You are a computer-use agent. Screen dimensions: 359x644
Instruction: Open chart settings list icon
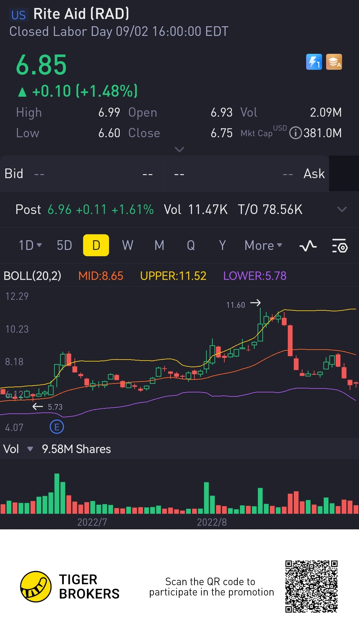[x=340, y=246]
